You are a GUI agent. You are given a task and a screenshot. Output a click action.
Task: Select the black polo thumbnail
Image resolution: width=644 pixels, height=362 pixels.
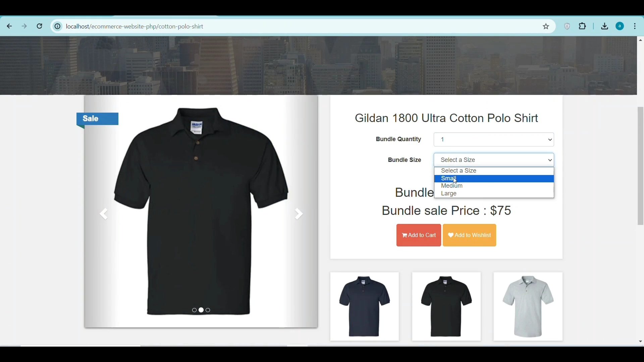pyautogui.click(x=446, y=306)
